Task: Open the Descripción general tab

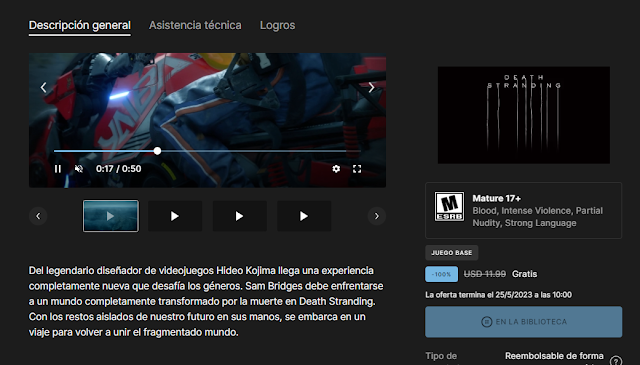Action: [80, 25]
